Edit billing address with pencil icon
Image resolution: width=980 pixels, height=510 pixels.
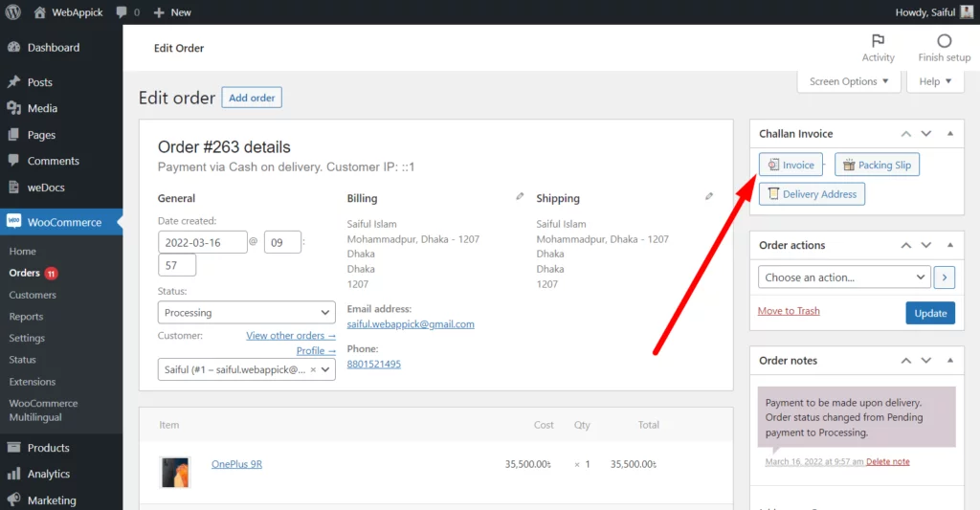520,196
